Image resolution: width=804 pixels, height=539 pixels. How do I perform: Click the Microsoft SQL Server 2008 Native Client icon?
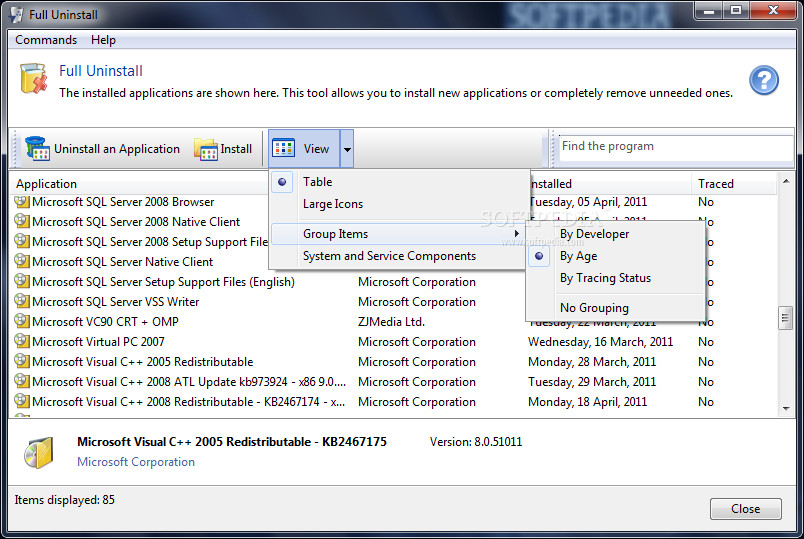coord(22,222)
